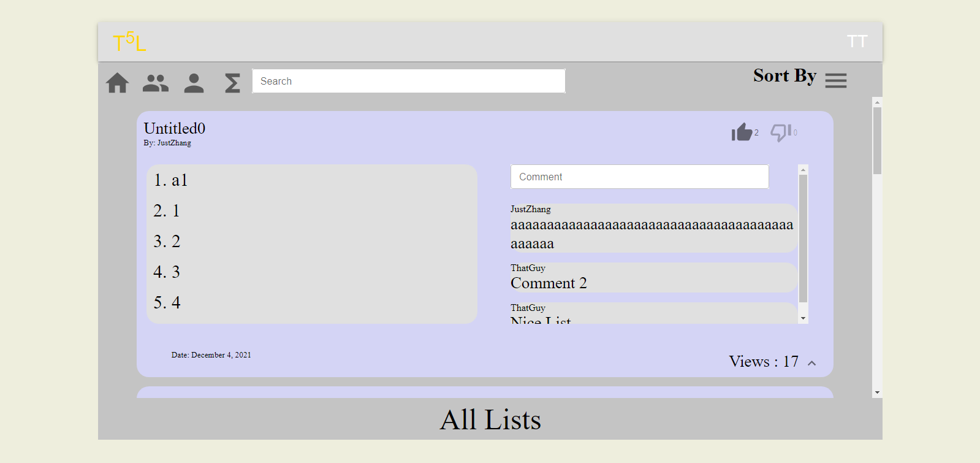Open the All Lists group icon
Image resolution: width=980 pixels, height=463 pixels.
[156, 83]
